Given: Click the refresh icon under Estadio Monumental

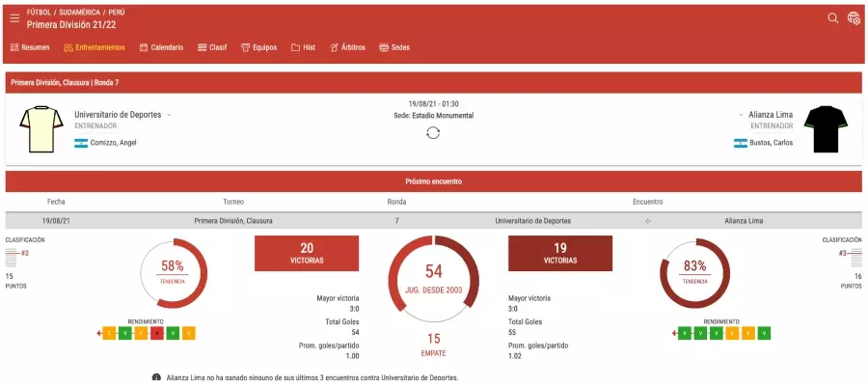Looking at the screenshot, I should [x=433, y=133].
